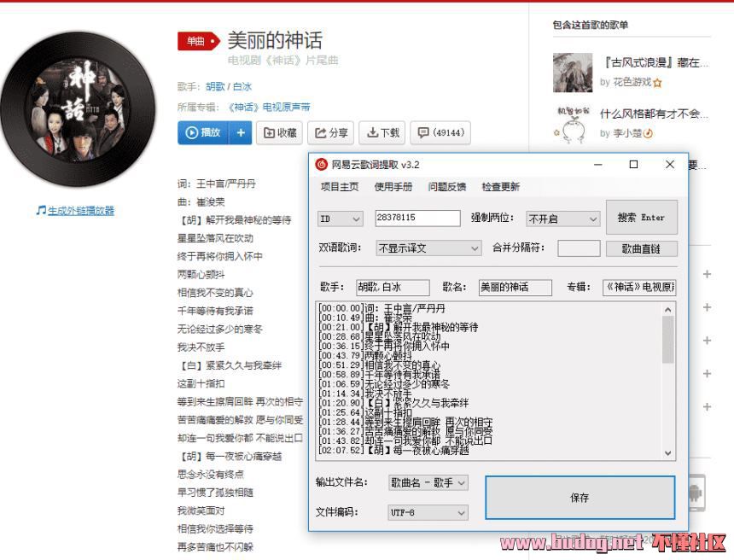Click the 歌手 field showing 胡歌, 白冰
Screen dimensions: 734x560
coord(393,287)
